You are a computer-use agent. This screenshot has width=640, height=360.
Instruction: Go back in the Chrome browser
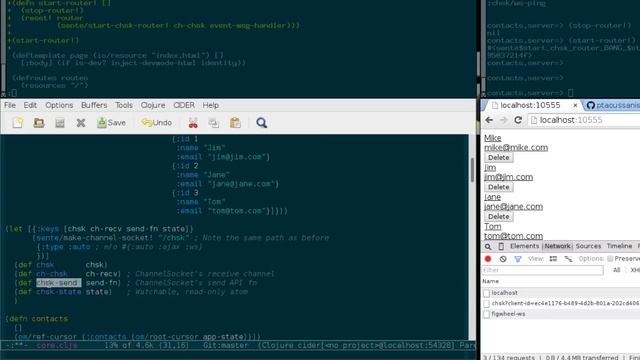point(489,120)
